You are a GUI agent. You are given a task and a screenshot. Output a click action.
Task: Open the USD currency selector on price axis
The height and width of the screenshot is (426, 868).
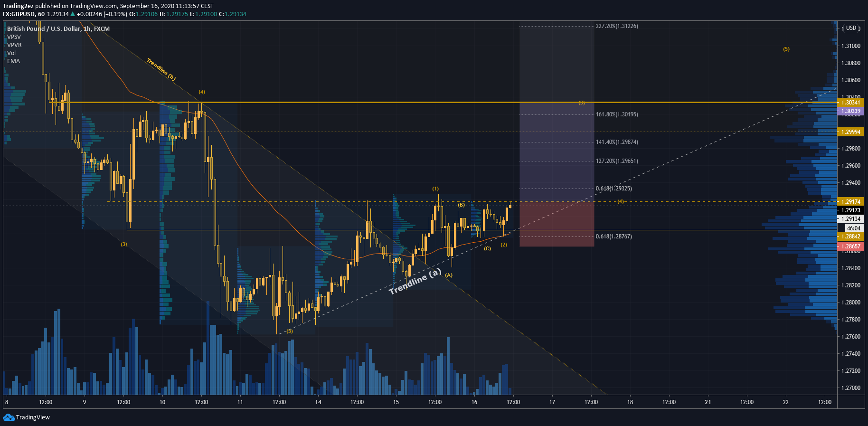coord(851,28)
